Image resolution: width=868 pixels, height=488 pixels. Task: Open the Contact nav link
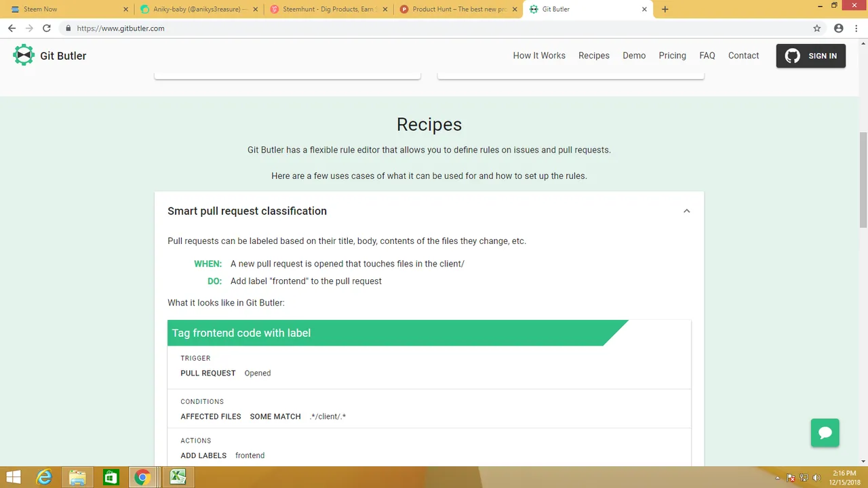(x=743, y=56)
